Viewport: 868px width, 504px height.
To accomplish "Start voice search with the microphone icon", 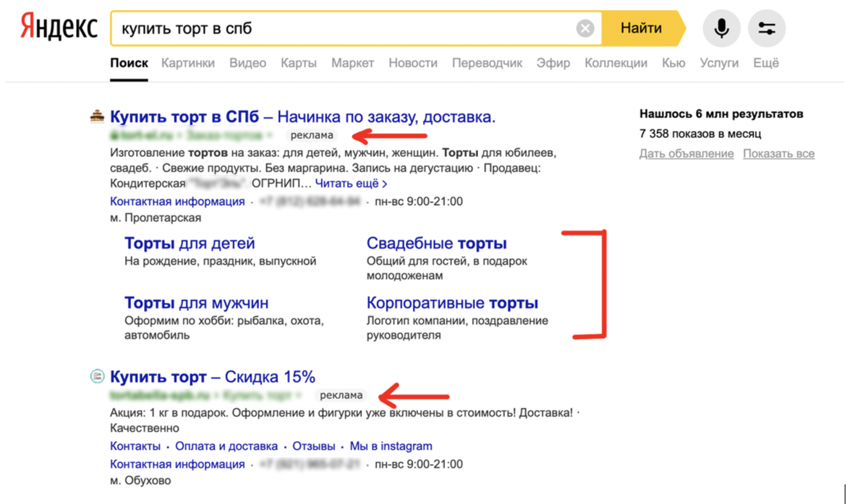I will coord(721,28).
